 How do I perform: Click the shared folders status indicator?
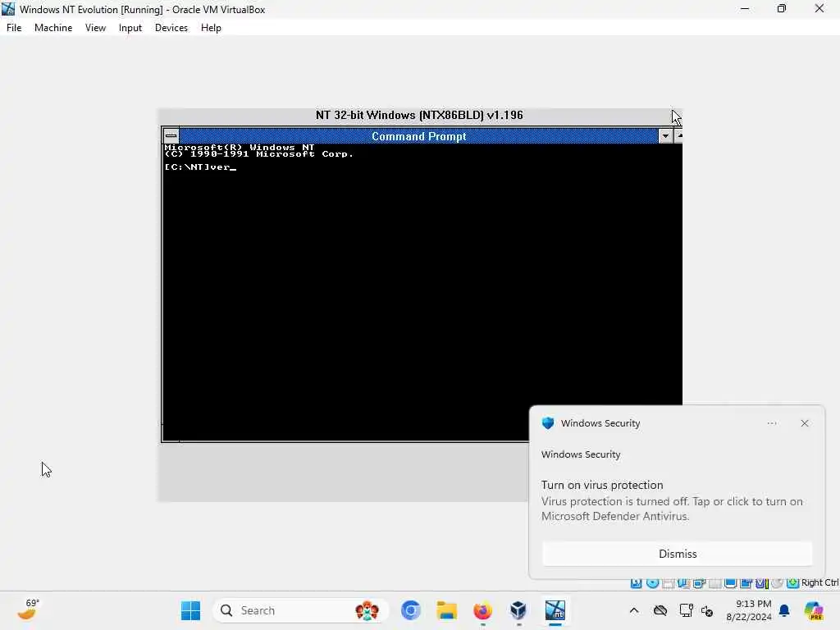tap(714, 583)
